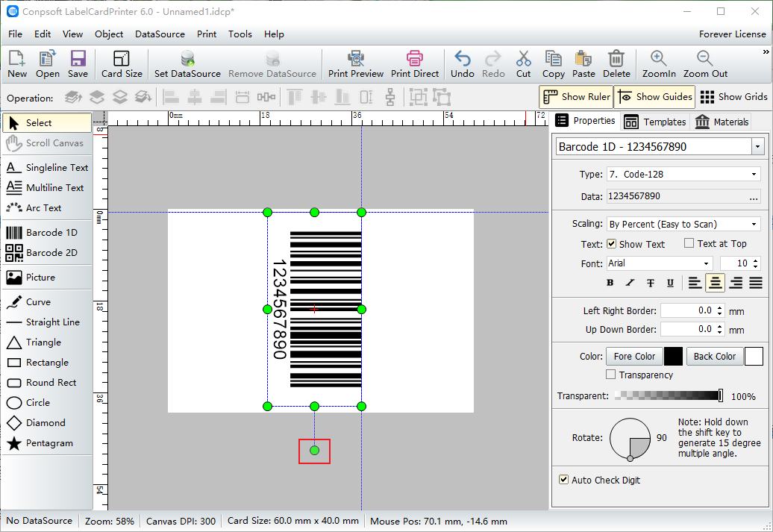Click the Back Color button
This screenshot has height=532, width=773.
pyautogui.click(x=714, y=356)
